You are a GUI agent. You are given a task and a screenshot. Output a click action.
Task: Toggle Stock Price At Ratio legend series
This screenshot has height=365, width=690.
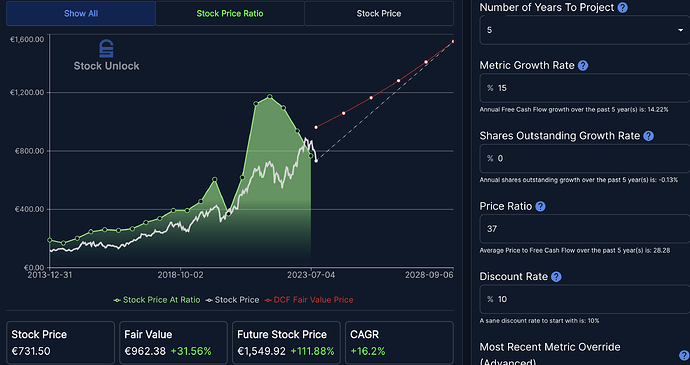(157, 300)
